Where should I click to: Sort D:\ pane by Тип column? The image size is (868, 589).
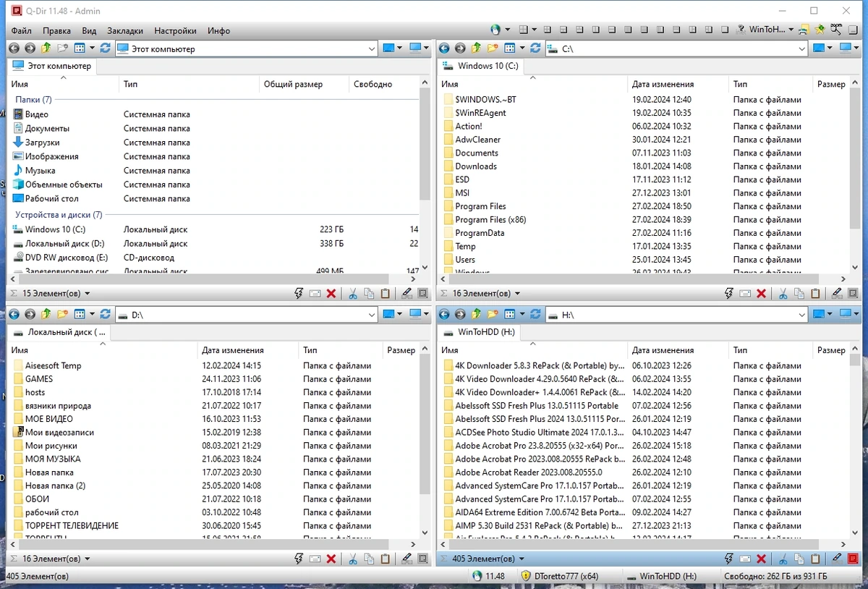coord(340,350)
